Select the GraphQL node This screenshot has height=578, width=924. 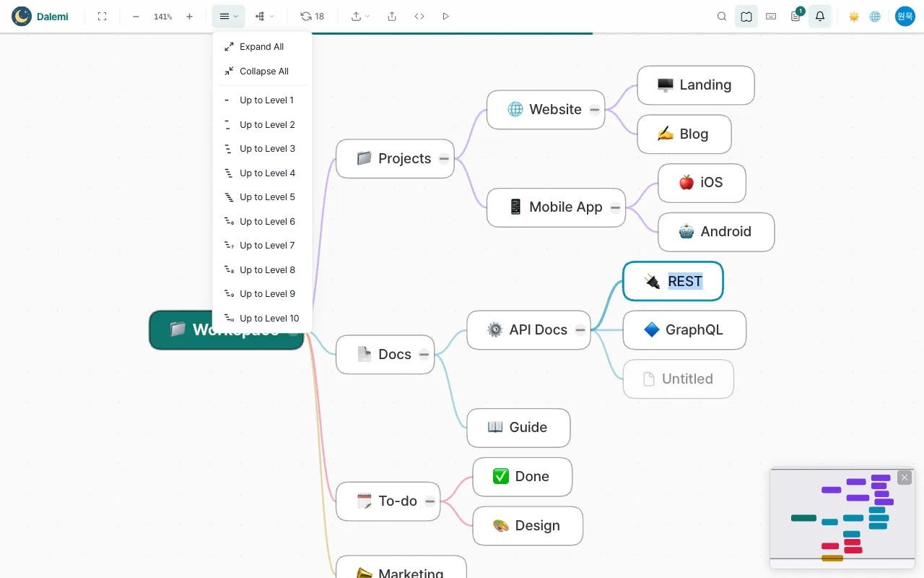[x=684, y=330]
